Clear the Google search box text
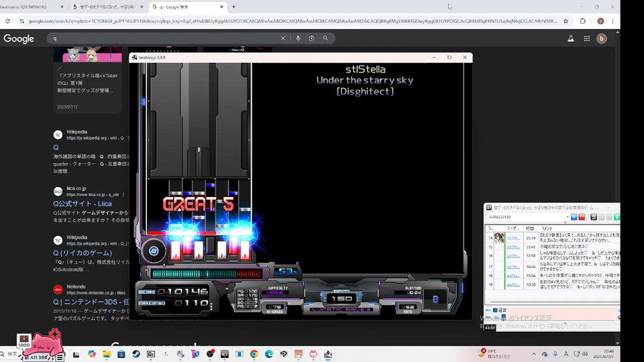644x362 pixels. (283, 38)
